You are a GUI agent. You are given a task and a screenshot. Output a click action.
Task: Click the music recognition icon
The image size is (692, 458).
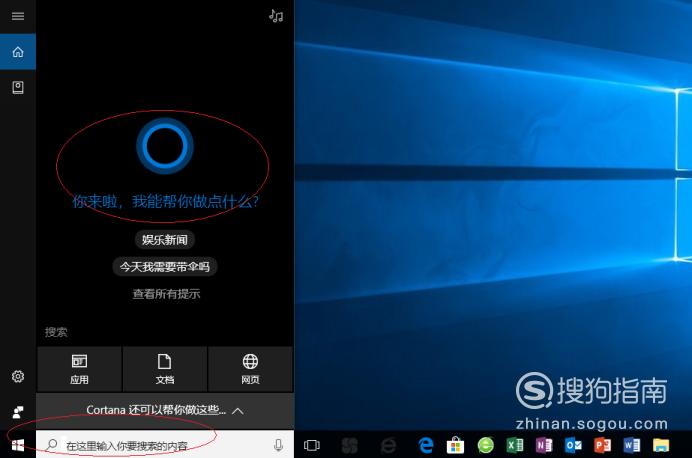[x=276, y=16]
